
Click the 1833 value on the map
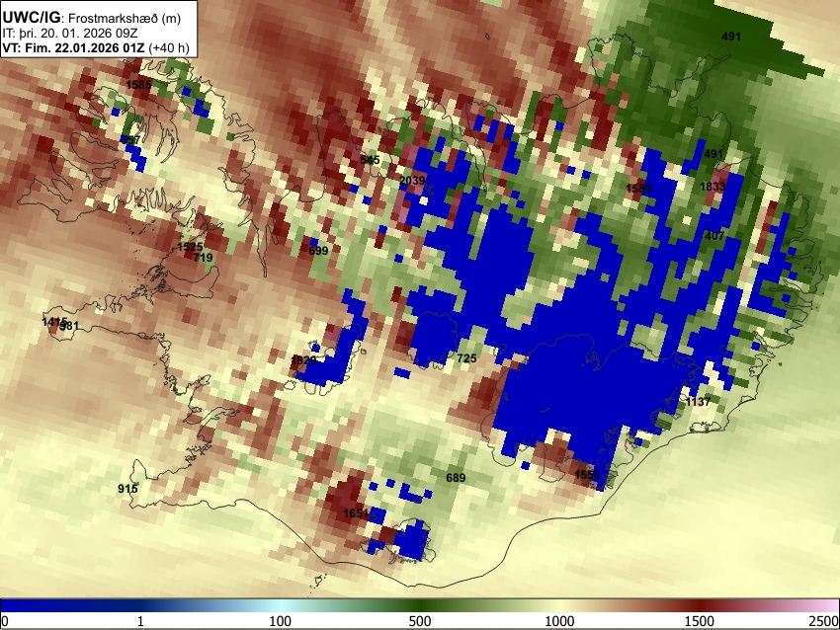(x=713, y=187)
